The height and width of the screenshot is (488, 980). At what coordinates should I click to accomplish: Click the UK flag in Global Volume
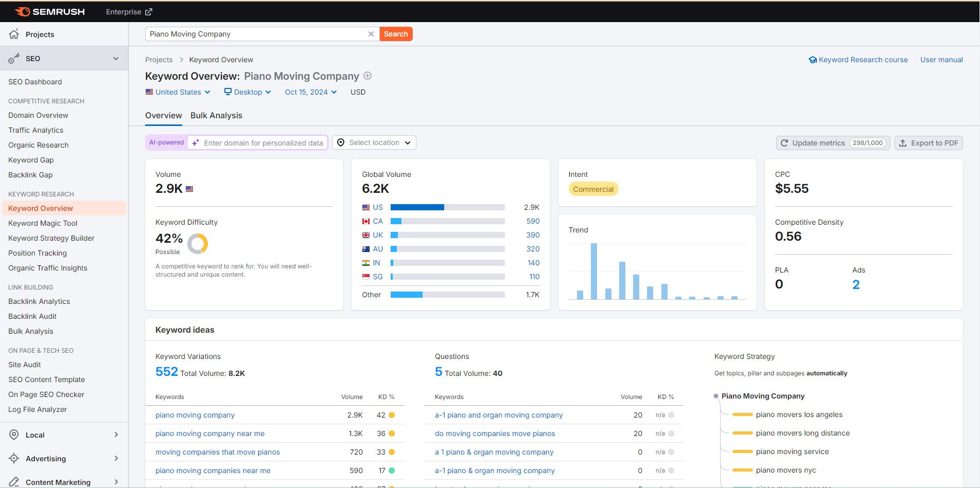coord(366,235)
